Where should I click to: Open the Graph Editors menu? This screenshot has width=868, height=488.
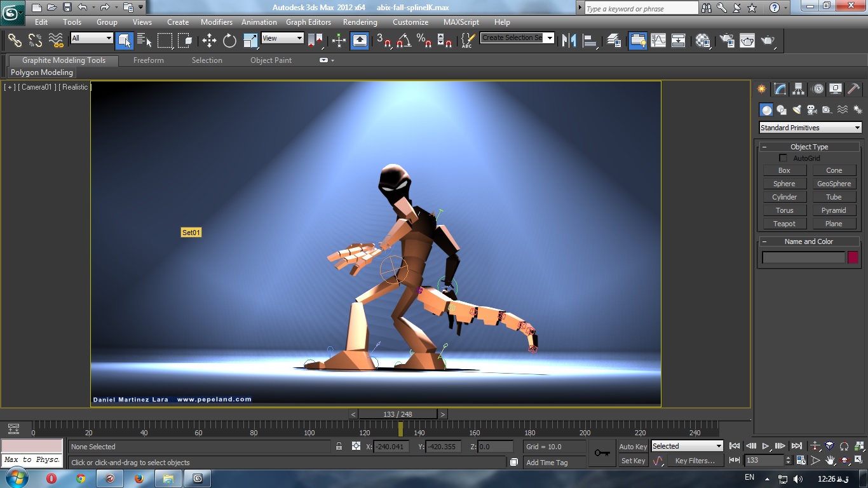pos(308,22)
